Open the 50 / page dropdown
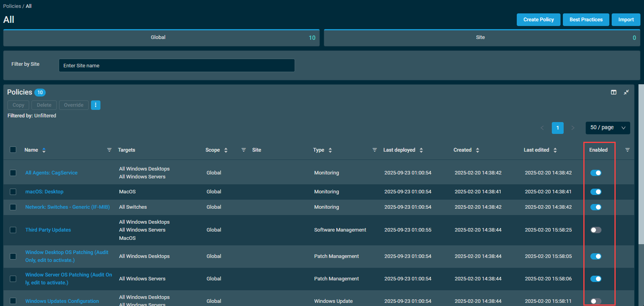The image size is (644, 306). tap(607, 128)
